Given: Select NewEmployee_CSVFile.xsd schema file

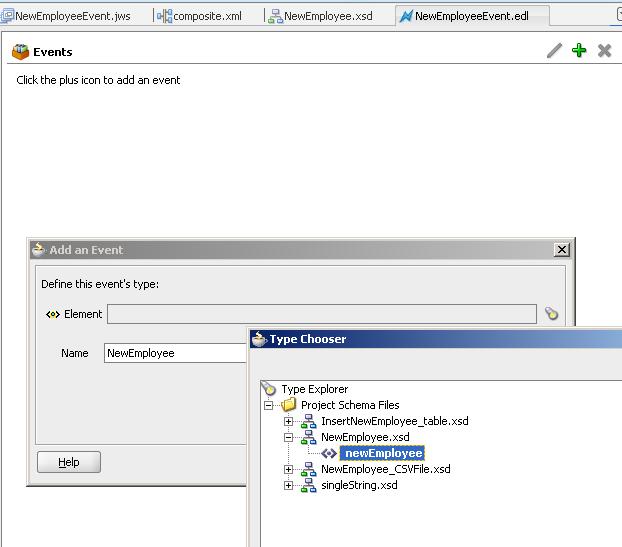Looking at the screenshot, I should click(386, 469).
